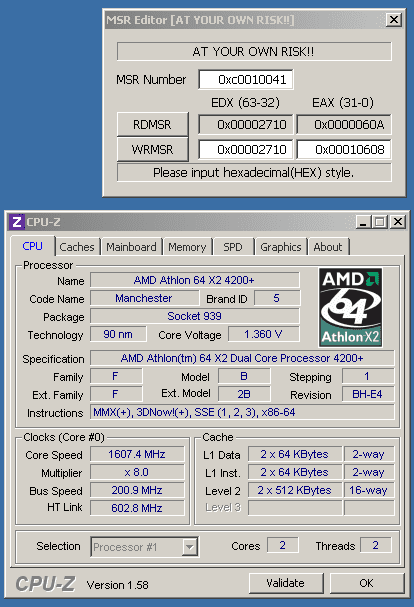
Task: Click the HT Link 602.8 MHz value
Action: 137,508
